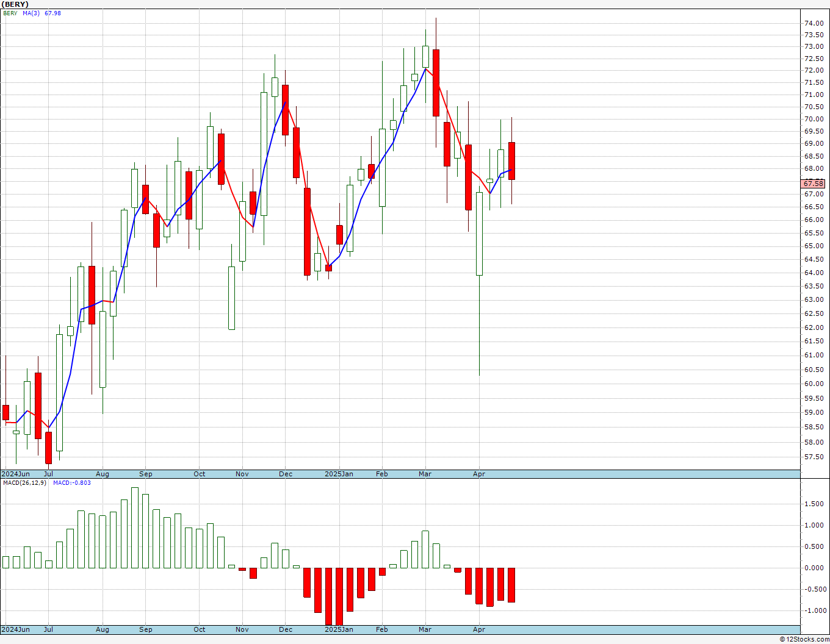This screenshot has height=644, width=830.
Task: Select Aug on the candlestick chart date axis
Action: click(x=103, y=474)
